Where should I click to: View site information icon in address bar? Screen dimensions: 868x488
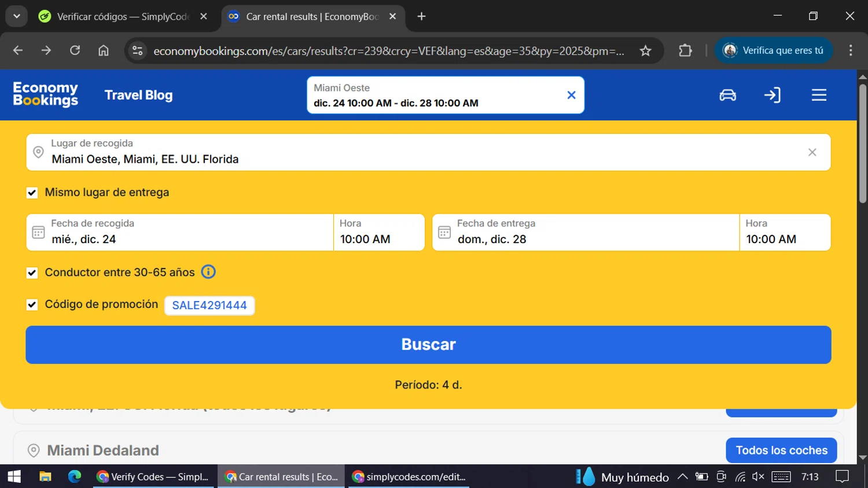coord(138,51)
